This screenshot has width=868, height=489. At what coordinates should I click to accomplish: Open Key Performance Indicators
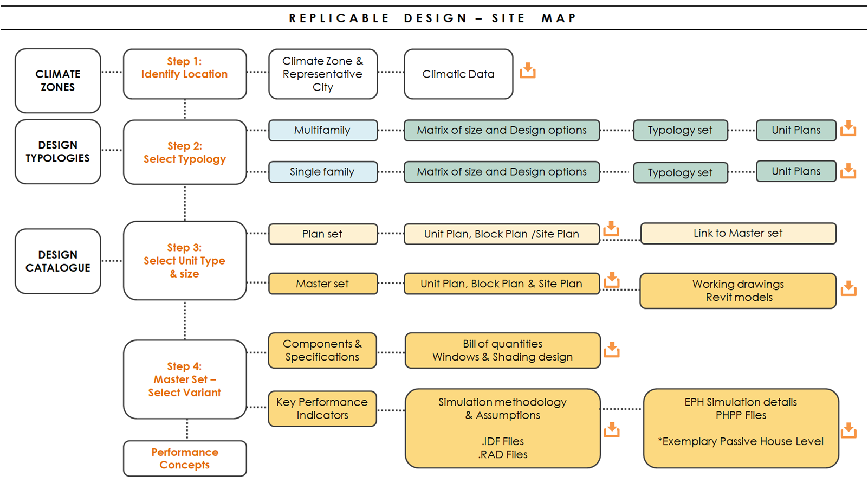[322, 409]
